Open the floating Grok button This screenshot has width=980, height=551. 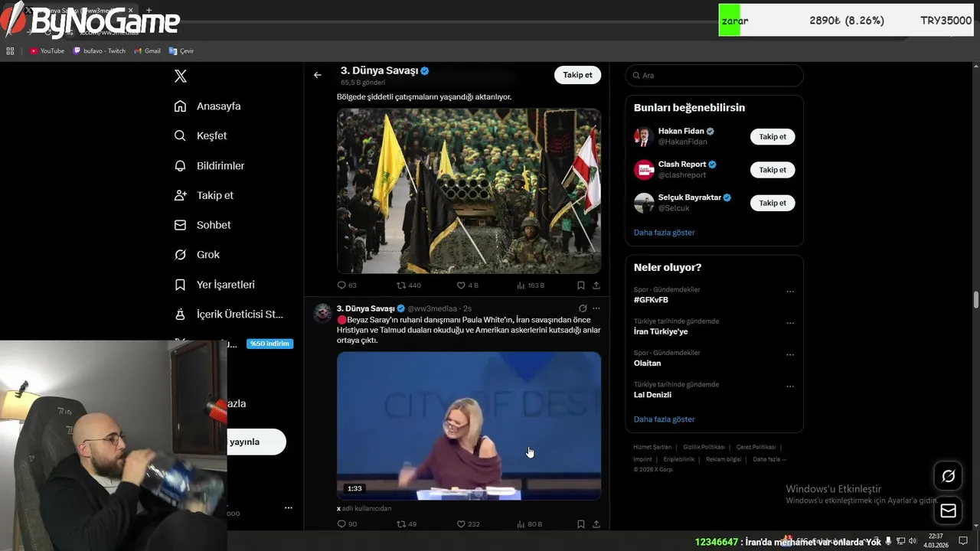948,476
